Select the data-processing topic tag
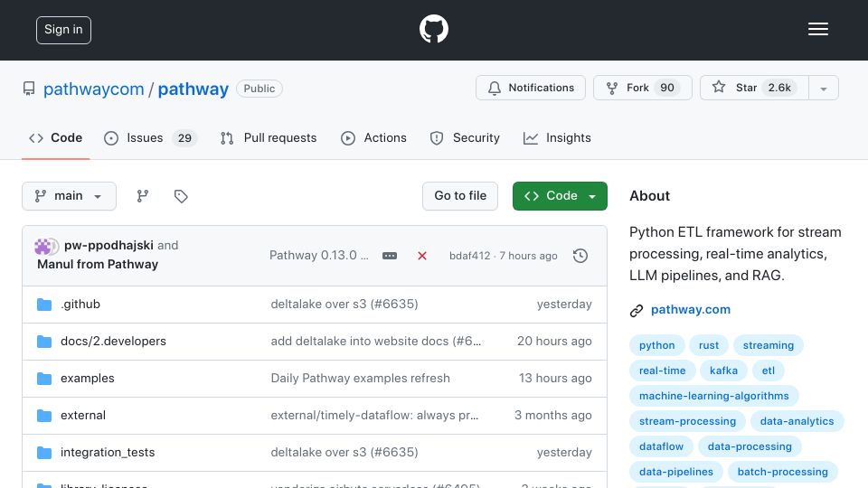 click(x=750, y=447)
